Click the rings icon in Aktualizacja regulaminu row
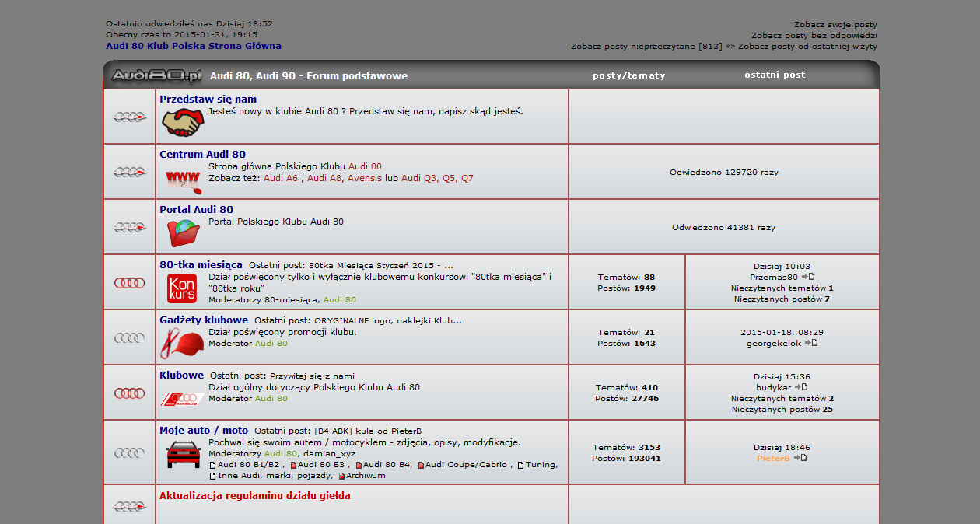Image resolution: width=980 pixels, height=524 pixels. 130,506
